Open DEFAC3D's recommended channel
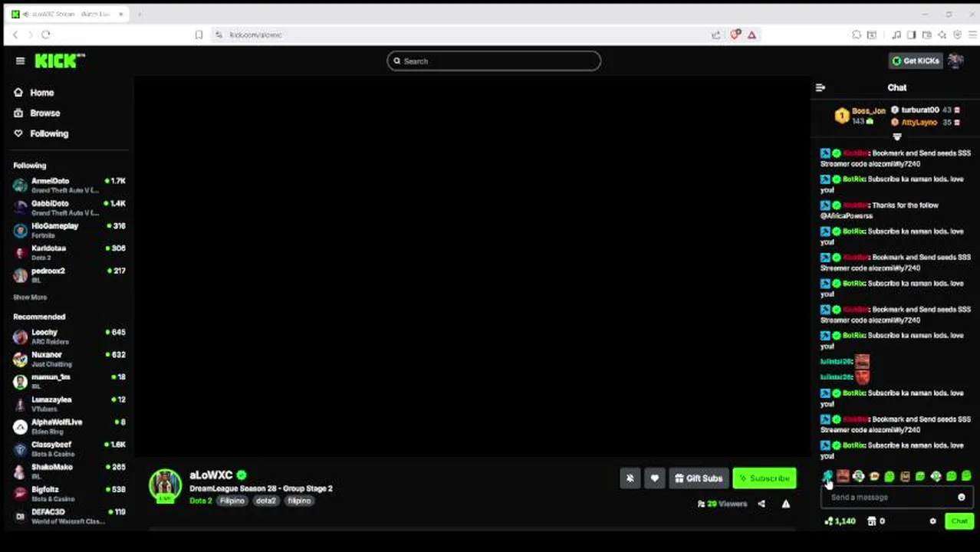This screenshot has height=552, width=980. tap(69, 516)
